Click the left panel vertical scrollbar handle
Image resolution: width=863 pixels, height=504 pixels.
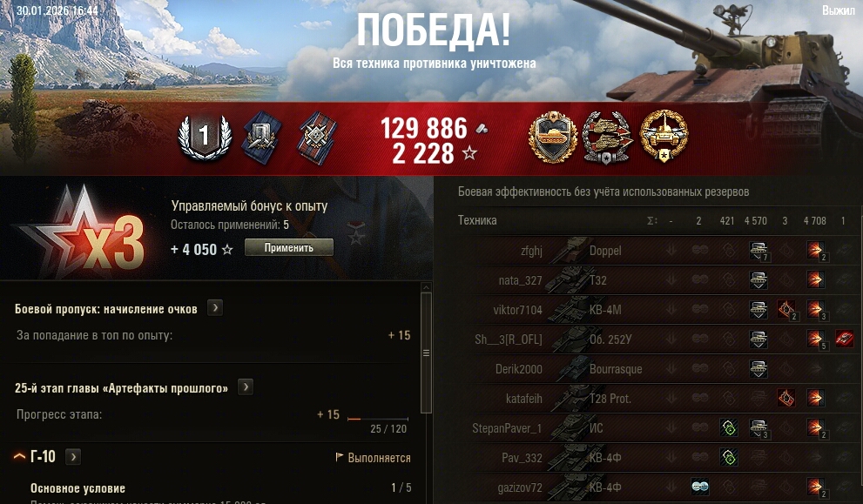(x=426, y=353)
